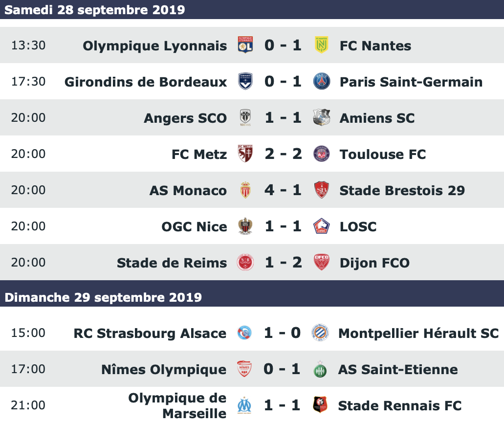504x424 pixels.
Task: Click the Dimanche 29 septembre 2019 header
Action: [103, 297]
